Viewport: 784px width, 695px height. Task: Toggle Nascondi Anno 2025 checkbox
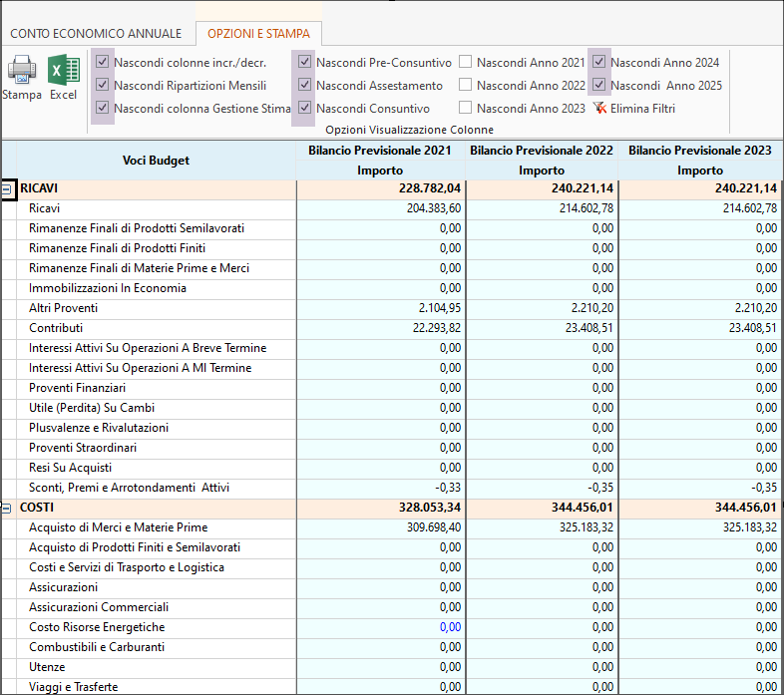[599, 85]
